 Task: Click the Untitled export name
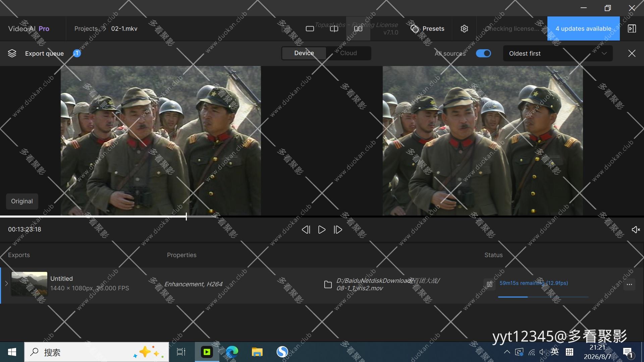pyautogui.click(x=61, y=279)
